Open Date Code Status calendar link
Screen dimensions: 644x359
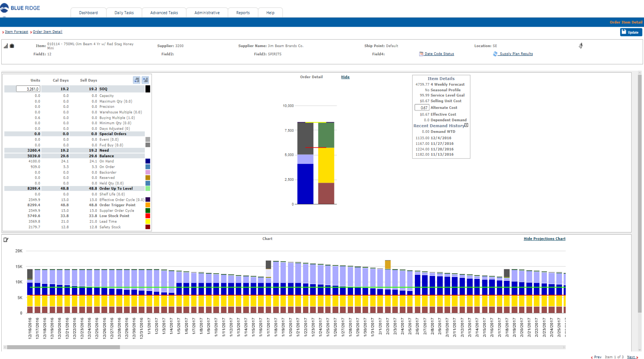pos(439,54)
